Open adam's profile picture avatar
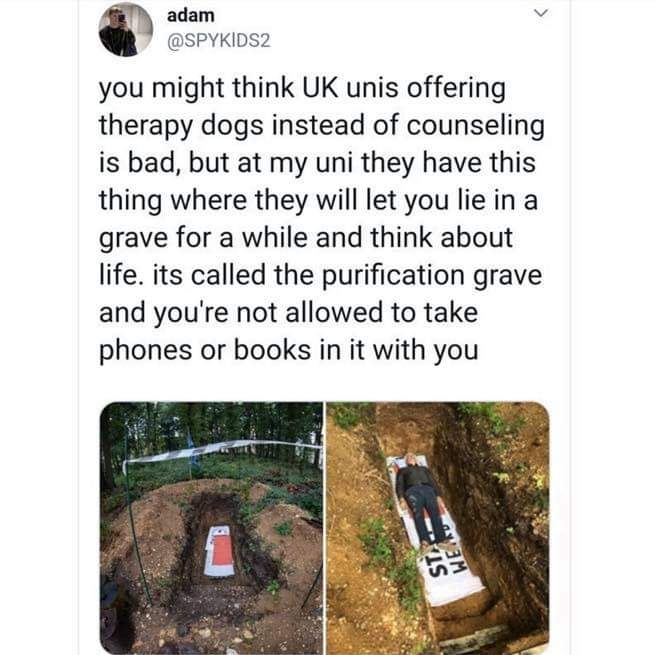 pyautogui.click(x=125, y=29)
